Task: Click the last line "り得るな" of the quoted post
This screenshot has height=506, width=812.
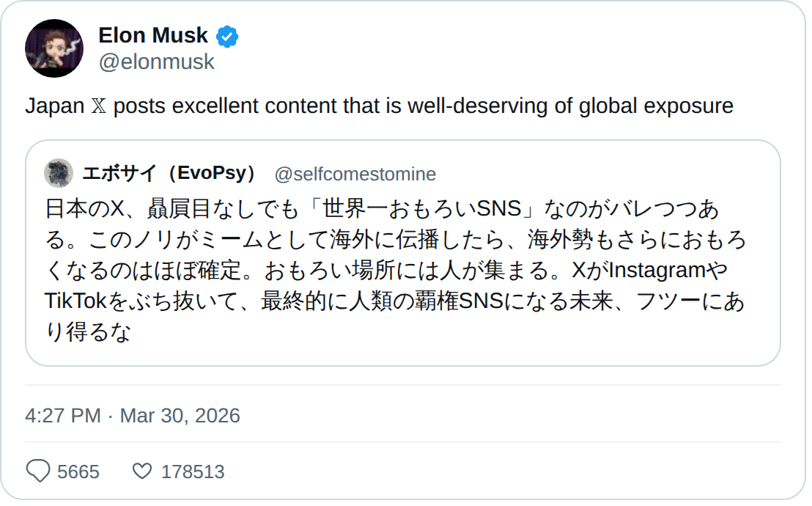Action: 88,332
